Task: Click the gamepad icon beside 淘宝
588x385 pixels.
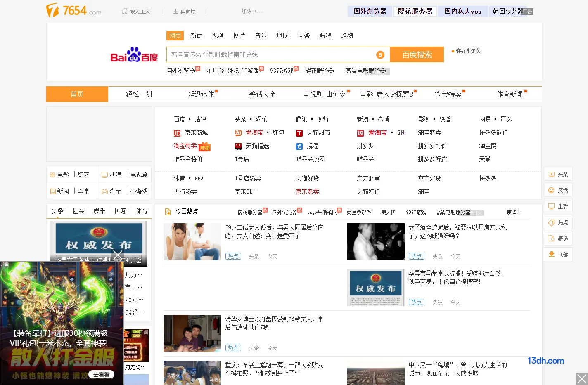Action: click(105, 191)
